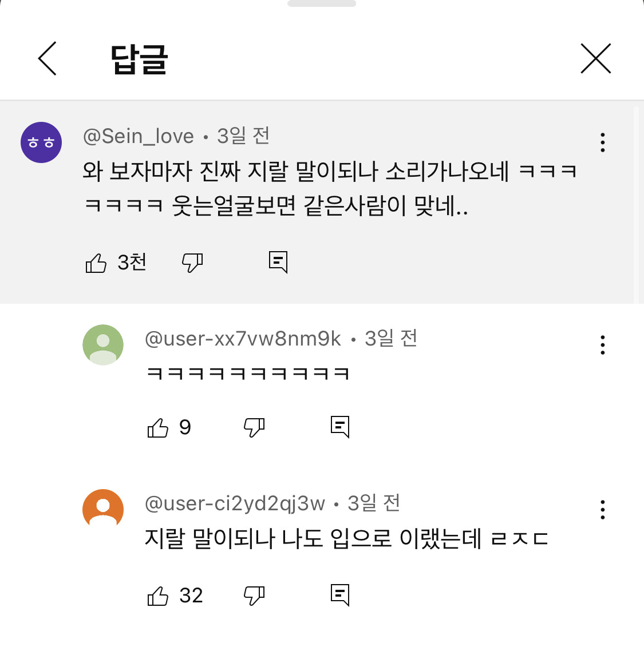Like the @Sein_love comment

point(96,263)
